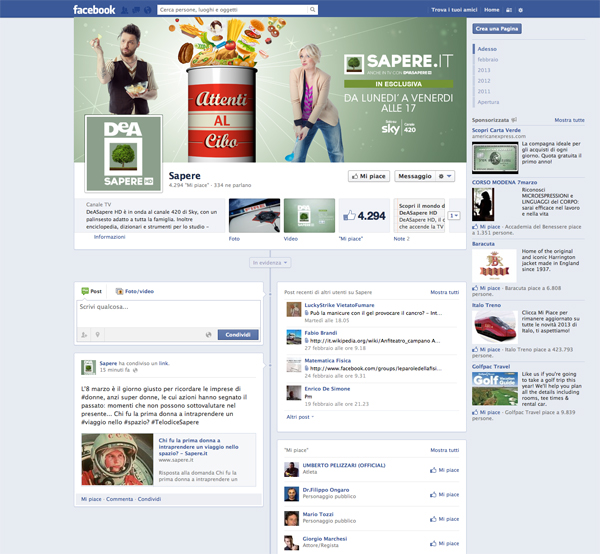600x554 pixels.
Task: Open gear dropdown next to Messaggio
Action: point(446,176)
